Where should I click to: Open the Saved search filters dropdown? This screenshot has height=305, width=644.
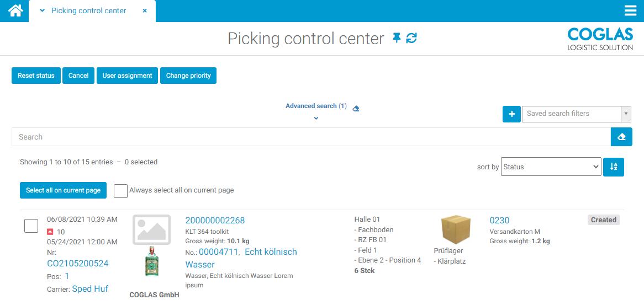(x=576, y=114)
